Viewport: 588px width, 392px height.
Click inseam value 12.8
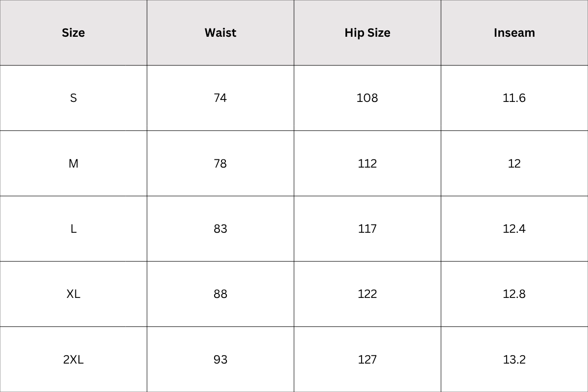pyautogui.click(x=514, y=294)
